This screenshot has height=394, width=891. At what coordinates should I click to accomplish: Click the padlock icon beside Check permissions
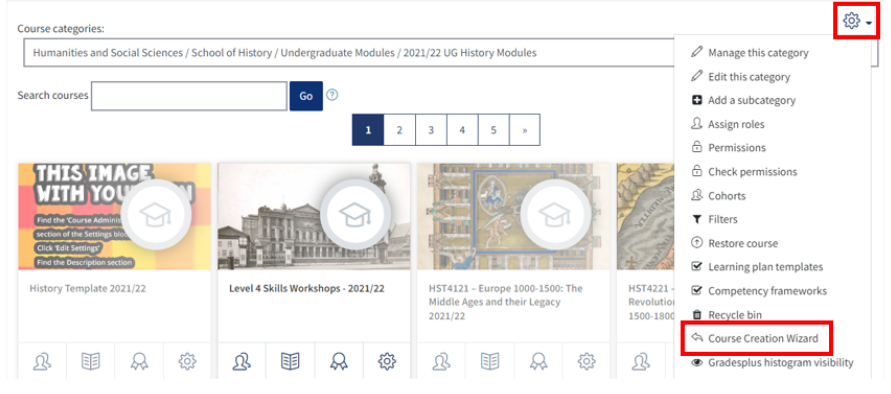click(x=697, y=171)
